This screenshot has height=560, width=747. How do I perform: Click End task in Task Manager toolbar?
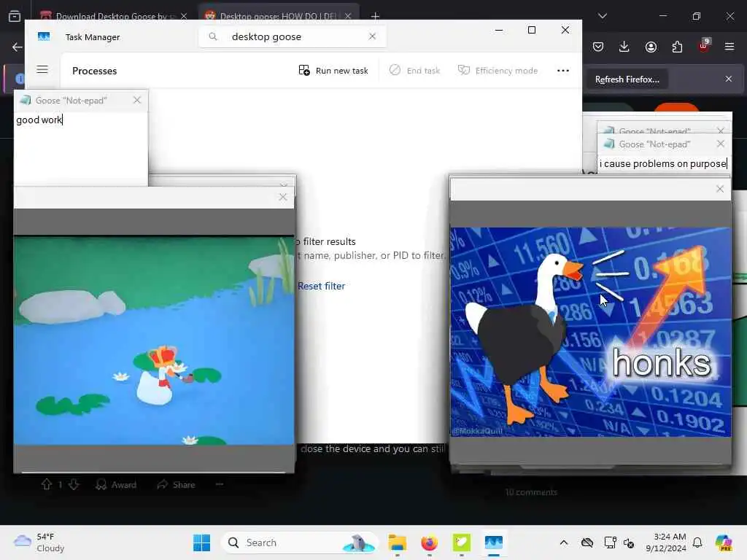coord(415,71)
